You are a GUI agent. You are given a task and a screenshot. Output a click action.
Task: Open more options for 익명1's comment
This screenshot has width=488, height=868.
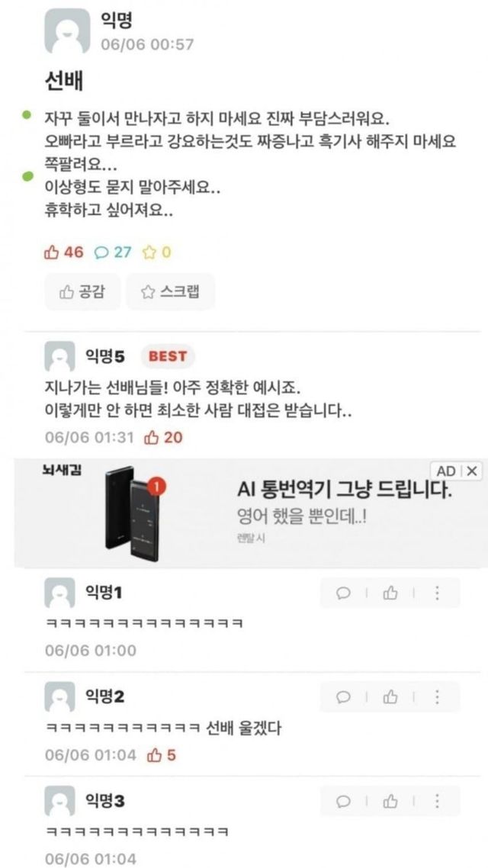click(x=437, y=593)
